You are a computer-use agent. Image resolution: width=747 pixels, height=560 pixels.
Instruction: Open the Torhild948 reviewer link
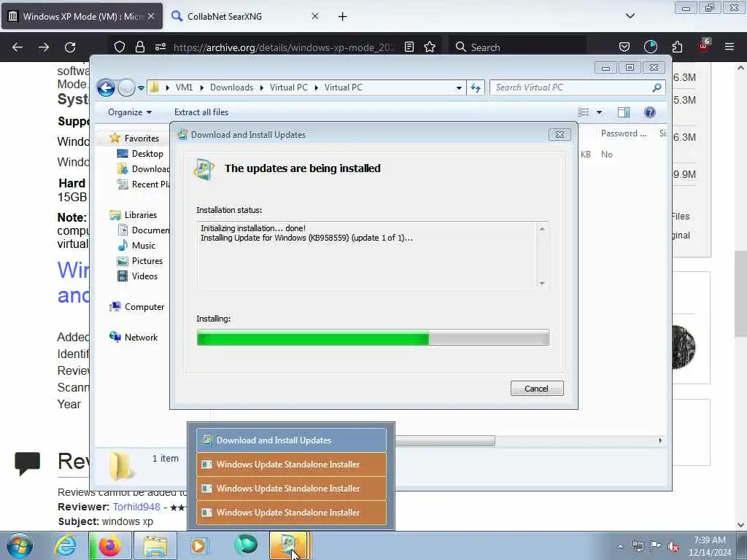point(136,507)
